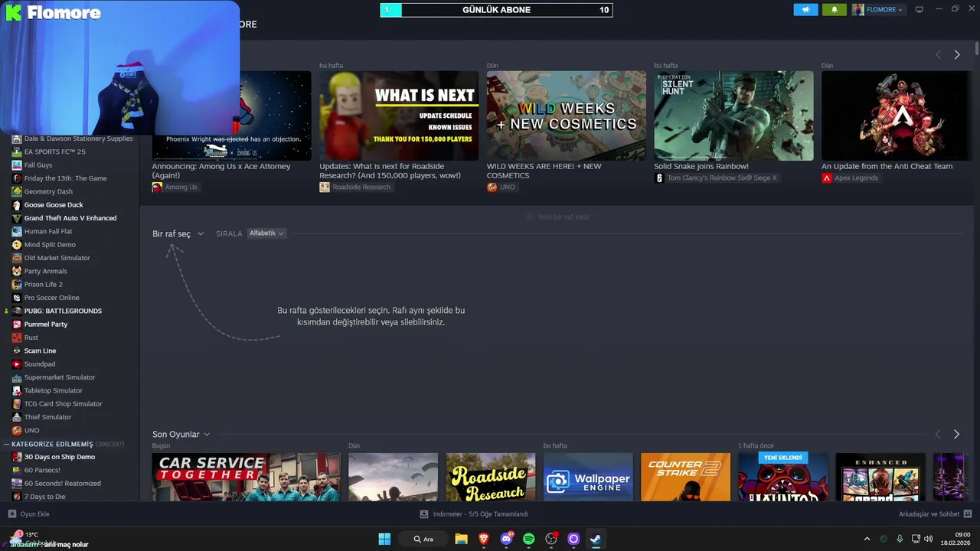The image size is (980, 551).
Task: Select 7 Days to Die in list
Action: (44, 497)
